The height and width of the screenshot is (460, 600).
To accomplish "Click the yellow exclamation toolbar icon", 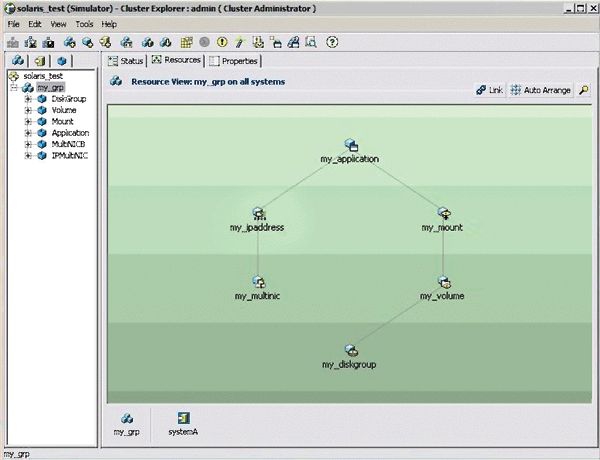I will 222,43.
